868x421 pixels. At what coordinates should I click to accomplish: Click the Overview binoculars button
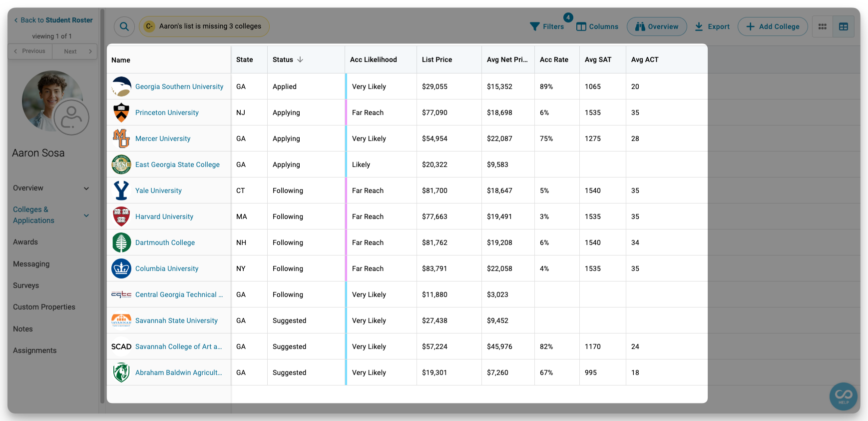657,26
